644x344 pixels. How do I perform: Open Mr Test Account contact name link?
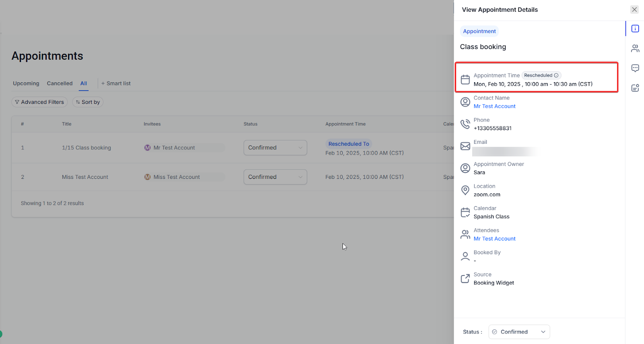point(494,106)
